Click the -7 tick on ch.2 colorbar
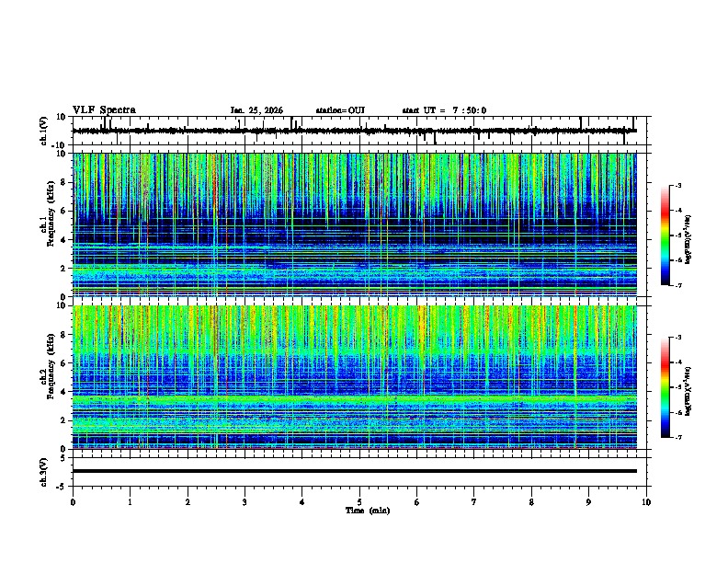 point(677,437)
